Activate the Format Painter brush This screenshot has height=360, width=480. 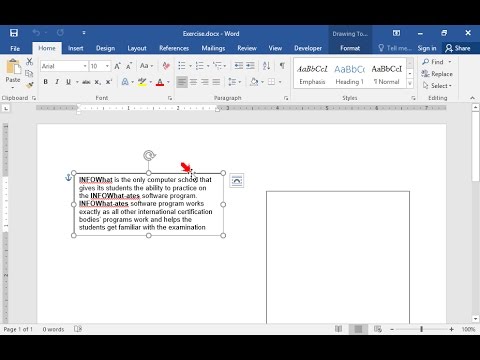tap(29, 85)
